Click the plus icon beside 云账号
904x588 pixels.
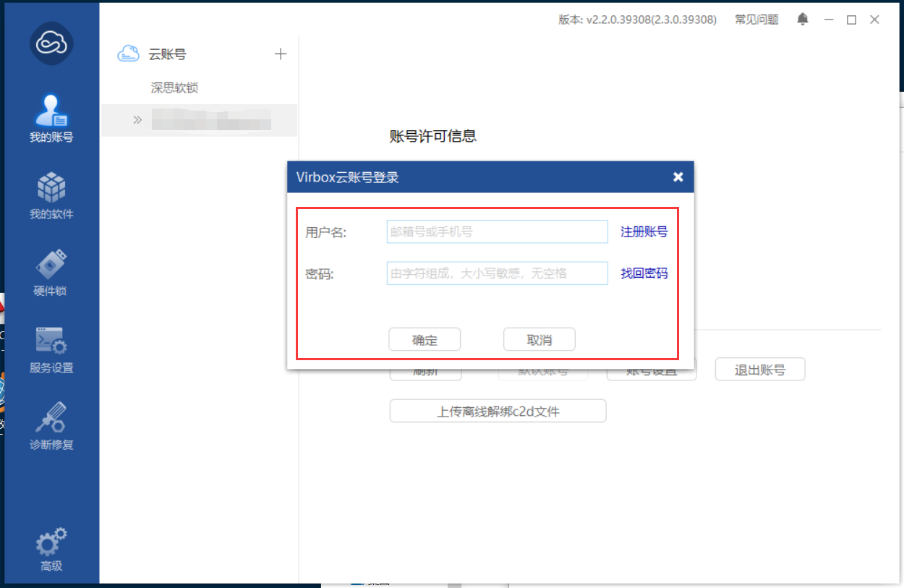281,54
